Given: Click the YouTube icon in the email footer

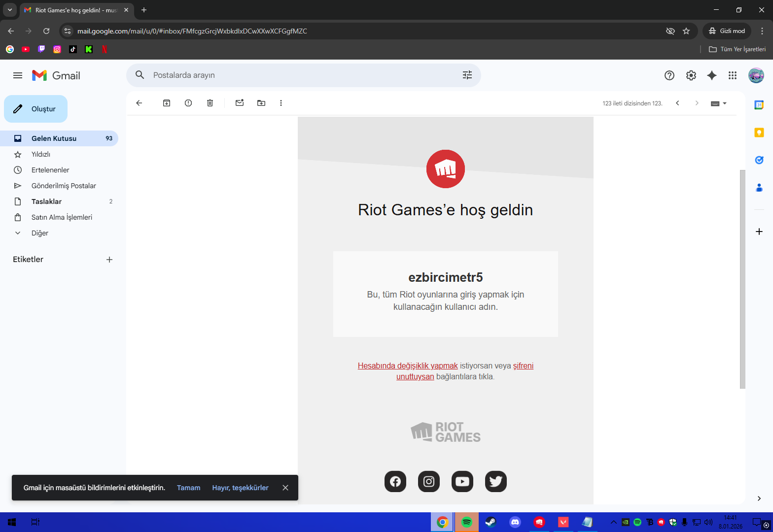Looking at the screenshot, I should 462,481.
